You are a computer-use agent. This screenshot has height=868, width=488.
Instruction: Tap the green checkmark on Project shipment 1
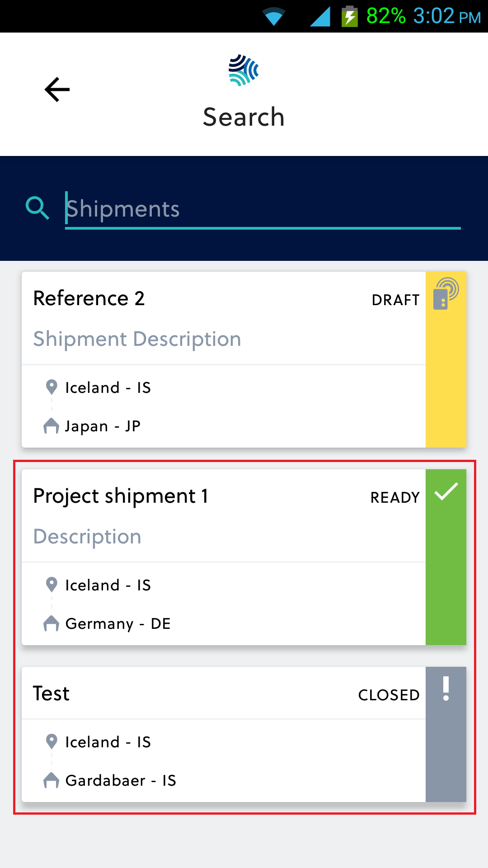pos(446,491)
